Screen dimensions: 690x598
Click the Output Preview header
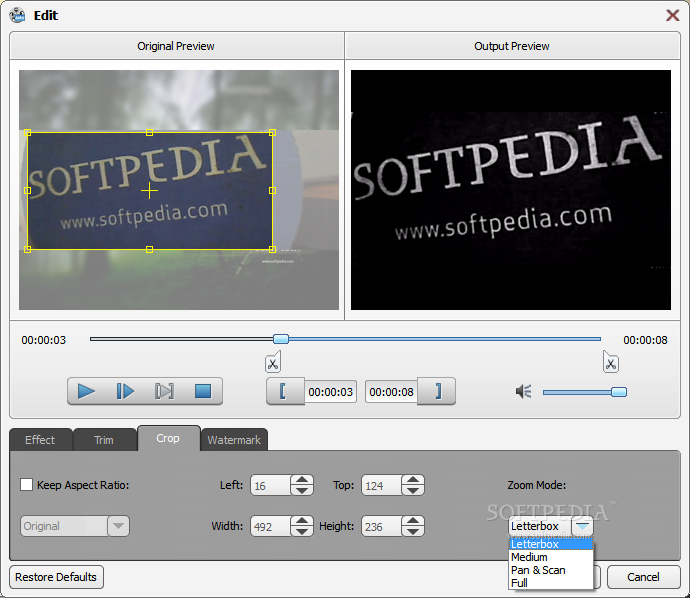coord(512,46)
